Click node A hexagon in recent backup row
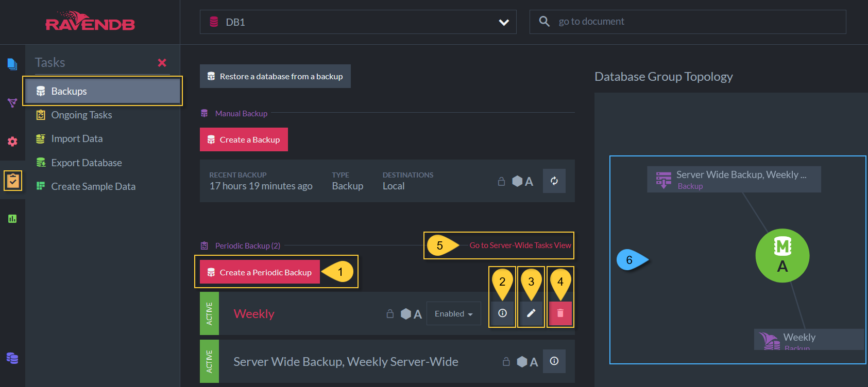 coord(522,181)
